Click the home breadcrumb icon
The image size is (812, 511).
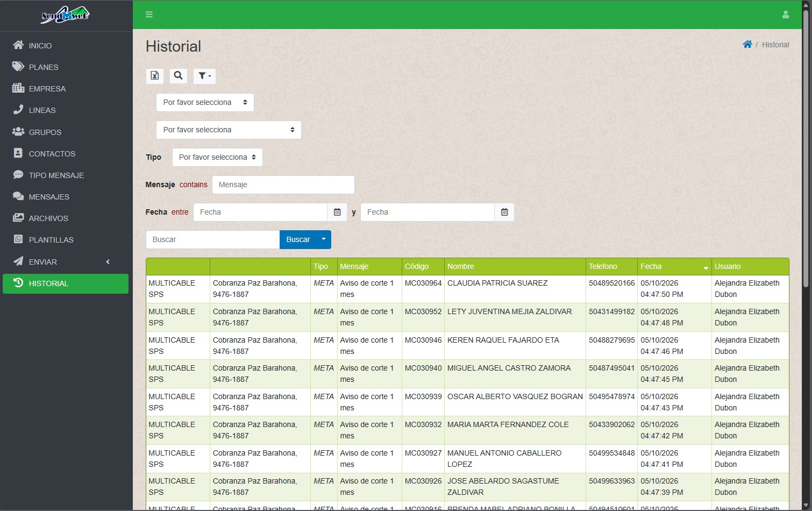pos(747,45)
